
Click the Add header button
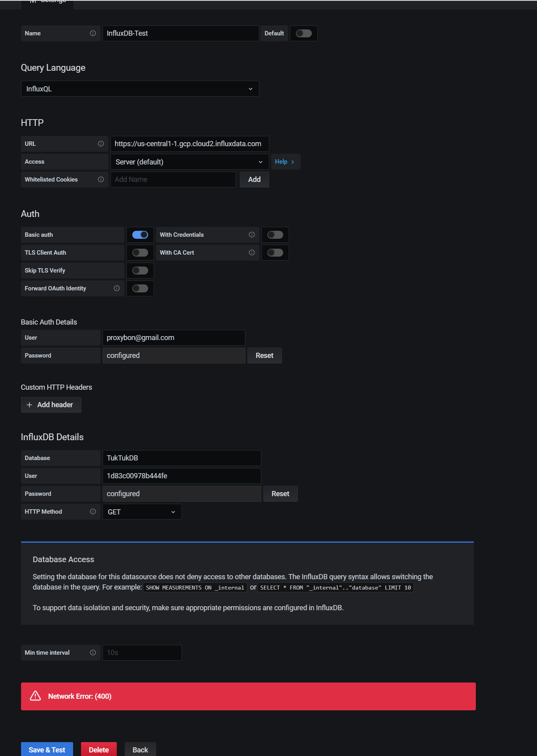point(51,405)
